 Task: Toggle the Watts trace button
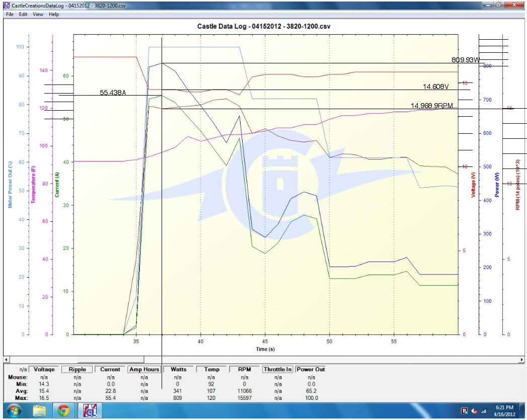[179, 369]
